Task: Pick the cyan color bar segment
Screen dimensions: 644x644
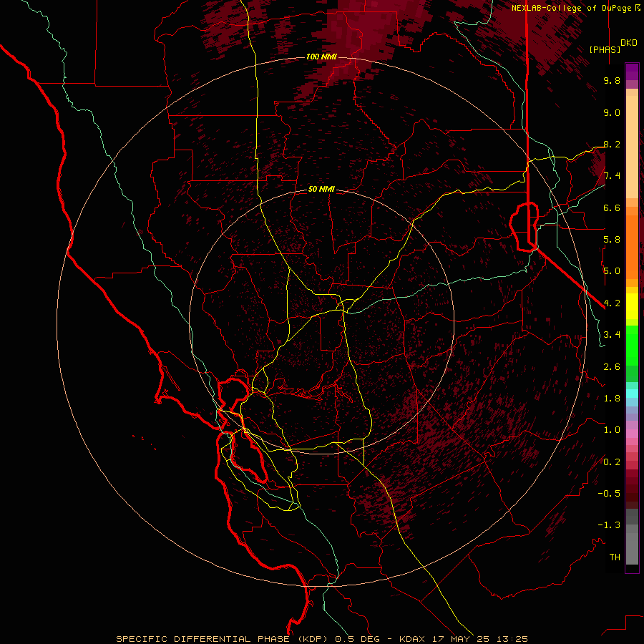Action: click(632, 394)
